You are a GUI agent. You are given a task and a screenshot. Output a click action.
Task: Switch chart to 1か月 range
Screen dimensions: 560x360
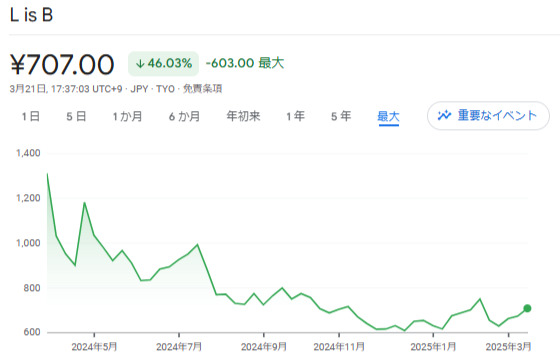click(x=128, y=116)
